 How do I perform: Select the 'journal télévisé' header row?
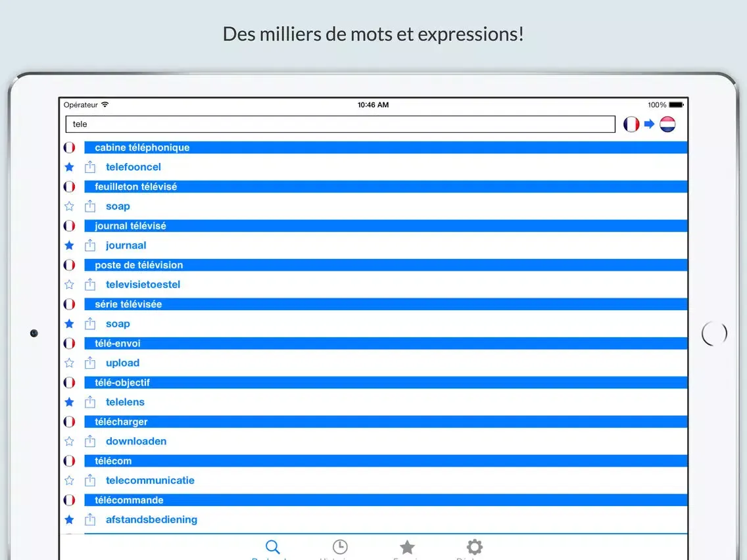(385, 225)
